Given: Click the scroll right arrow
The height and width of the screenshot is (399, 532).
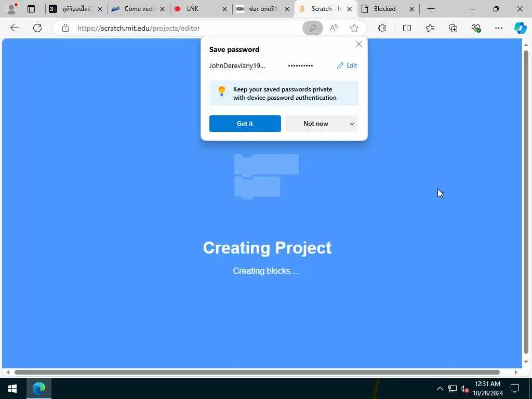Looking at the screenshot, I should (516, 372).
